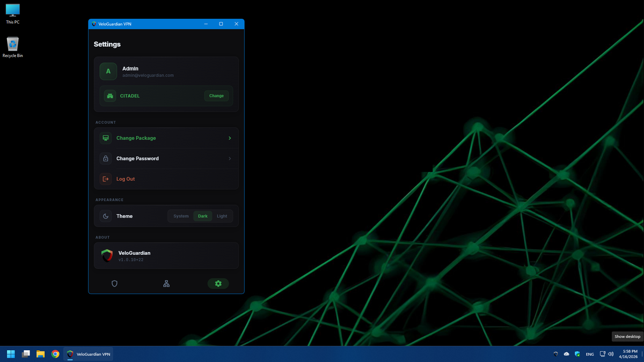Open the volume control in the system tray

[612, 354]
